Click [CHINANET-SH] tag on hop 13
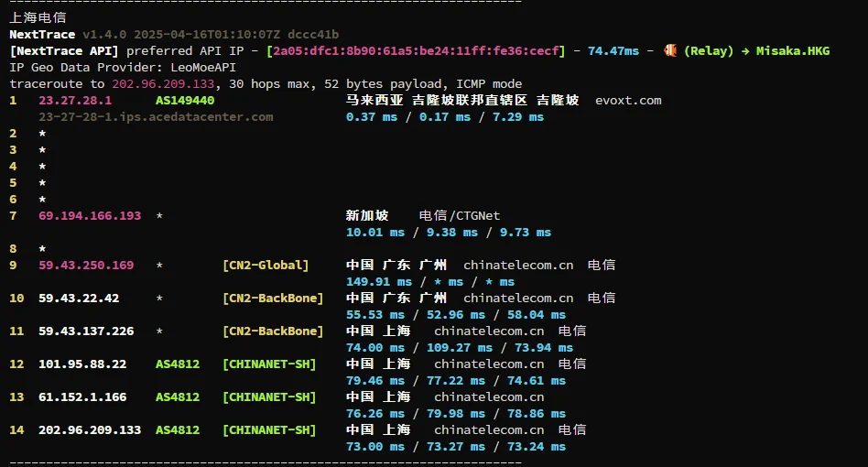 click(x=269, y=396)
